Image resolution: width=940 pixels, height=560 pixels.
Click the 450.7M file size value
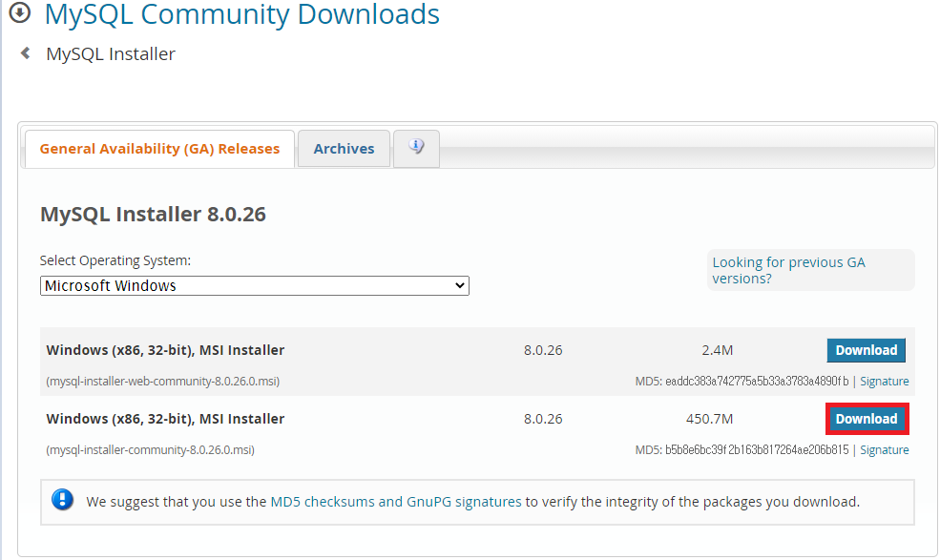710,419
